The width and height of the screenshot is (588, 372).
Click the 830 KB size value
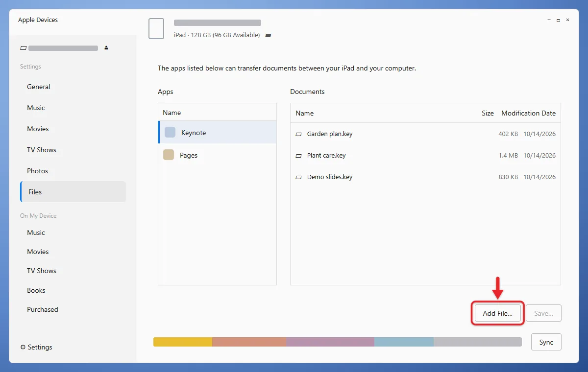pyautogui.click(x=508, y=177)
